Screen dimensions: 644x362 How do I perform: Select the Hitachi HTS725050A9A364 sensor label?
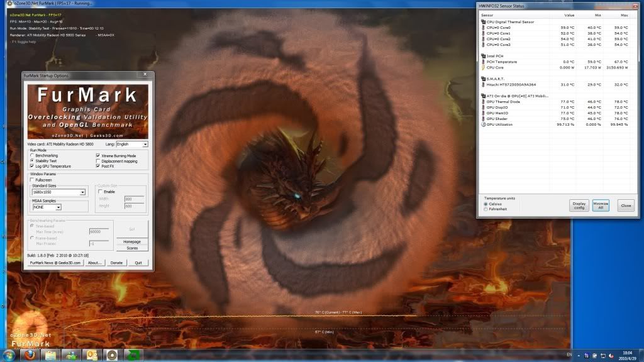[x=511, y=85]
